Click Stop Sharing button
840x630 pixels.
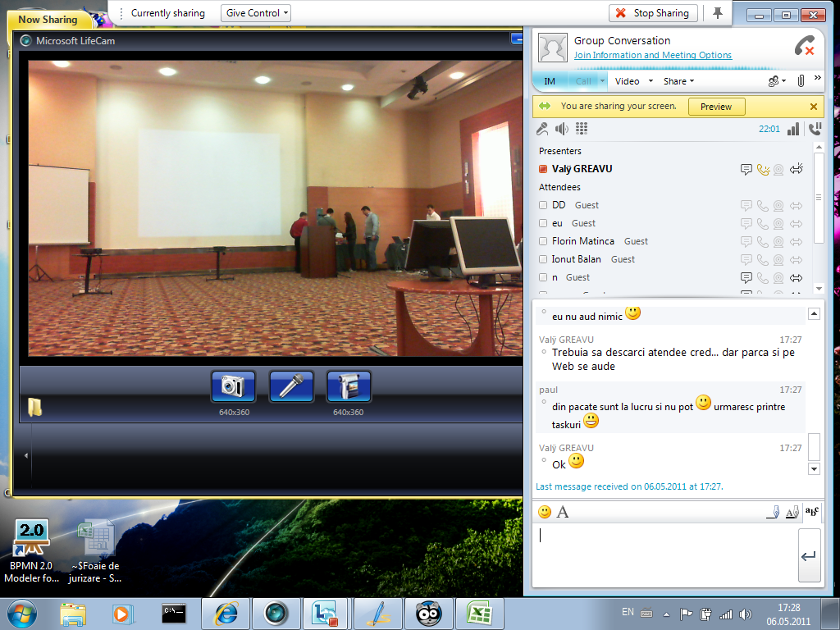click(x=654, y=13)
